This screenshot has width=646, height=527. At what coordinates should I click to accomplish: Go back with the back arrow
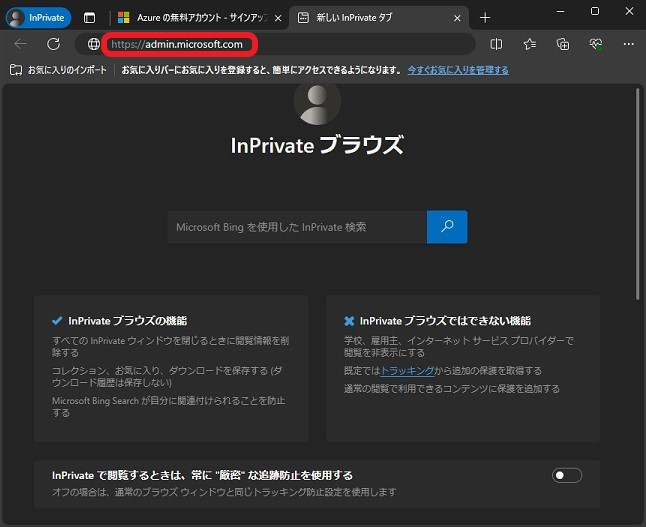click(x=20, y=44)
